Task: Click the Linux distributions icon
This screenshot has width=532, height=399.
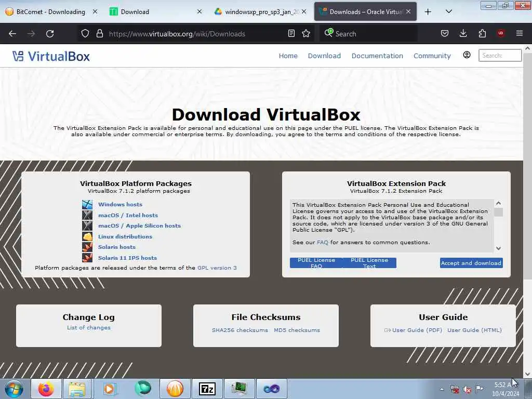Action: [x=87, y=236]
